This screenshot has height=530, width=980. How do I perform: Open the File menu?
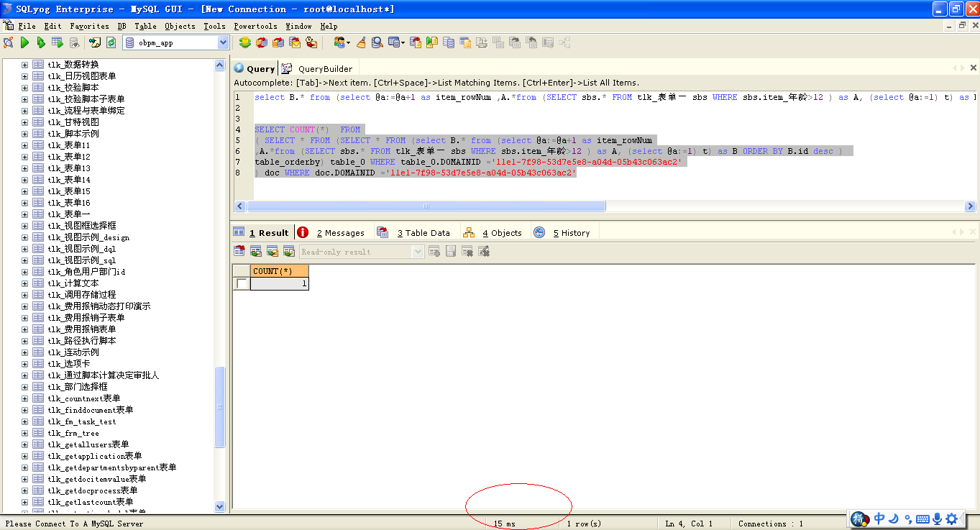[27, 26]
